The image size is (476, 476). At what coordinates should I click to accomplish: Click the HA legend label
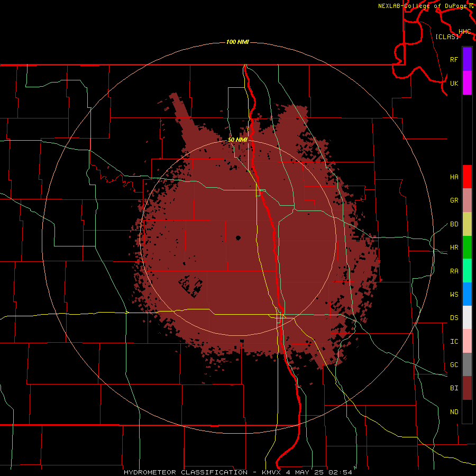[454, 177]
